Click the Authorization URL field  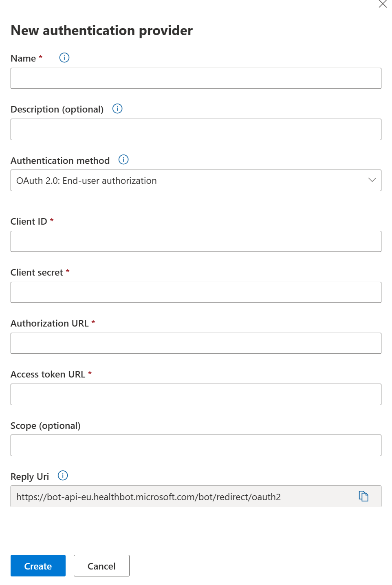pyautogui.click(x=196, y=343)
